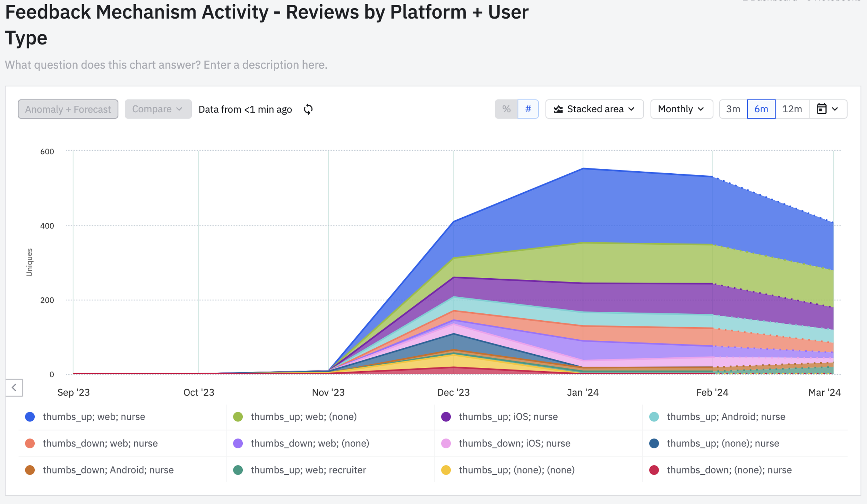
Task: Open the Monthly interval dropdown
Action: pos(681,109)
